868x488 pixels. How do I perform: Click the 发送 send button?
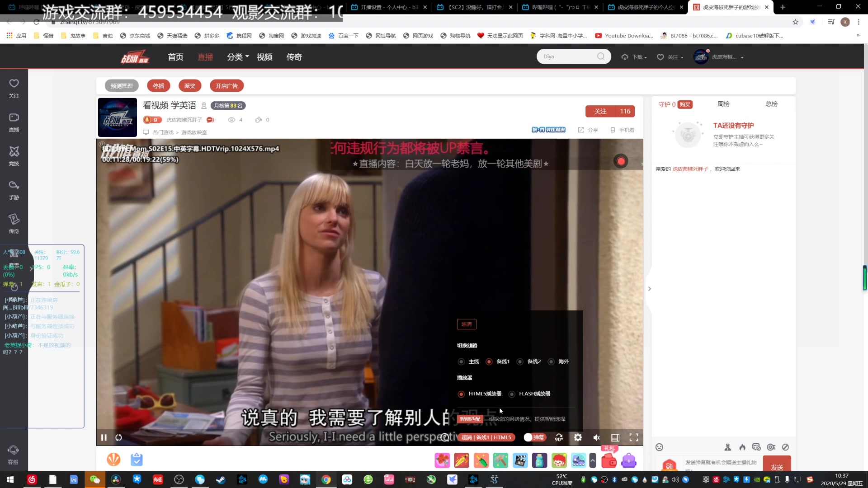(777, 464)
